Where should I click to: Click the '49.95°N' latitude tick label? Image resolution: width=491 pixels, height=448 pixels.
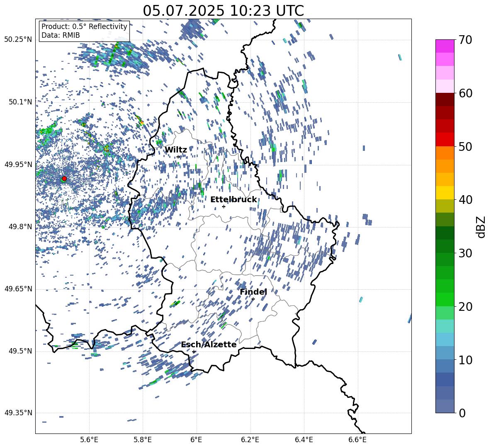tap(18, 165)
